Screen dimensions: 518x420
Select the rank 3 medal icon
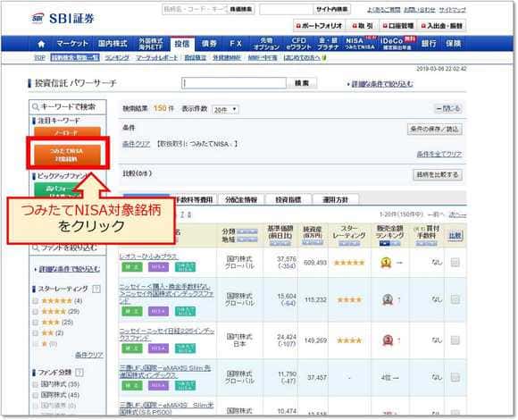(x=388, y=340)
